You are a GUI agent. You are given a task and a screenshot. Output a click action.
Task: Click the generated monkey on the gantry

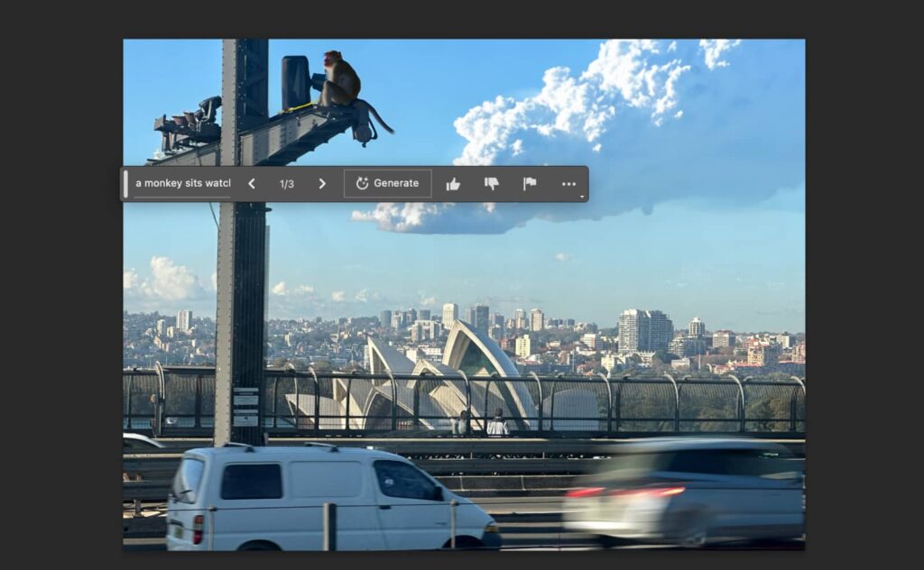click(x=342, y=79)
